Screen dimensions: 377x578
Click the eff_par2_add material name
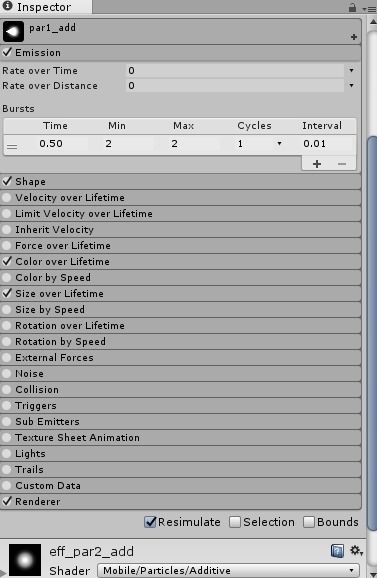[x=91, y=551]
